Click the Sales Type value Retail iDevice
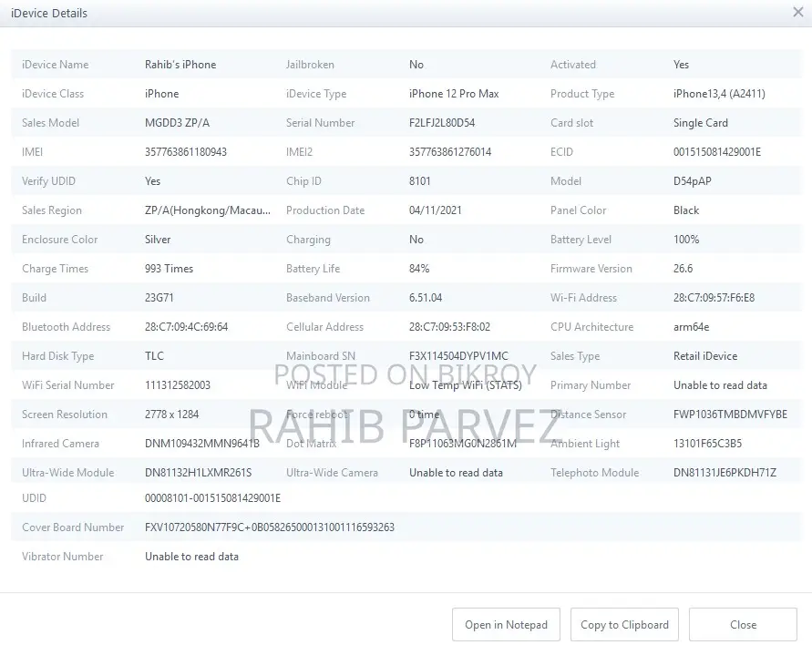812x645 pixels. click(704, 356)
